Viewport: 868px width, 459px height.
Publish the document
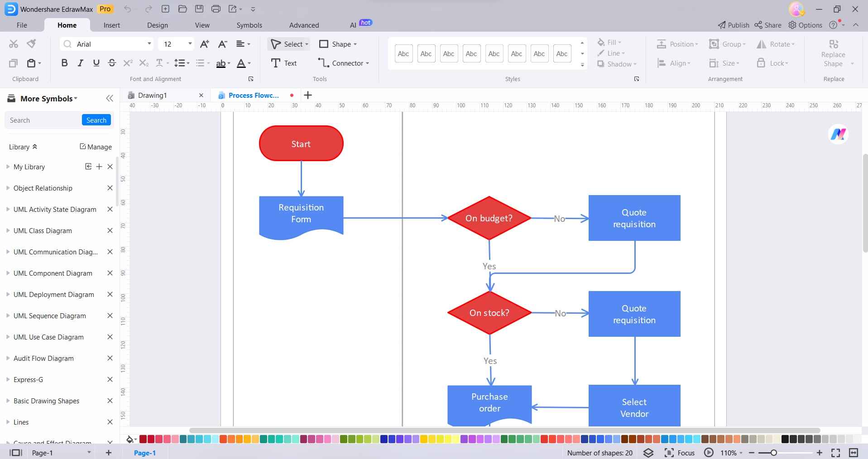[x=733, y=25]
